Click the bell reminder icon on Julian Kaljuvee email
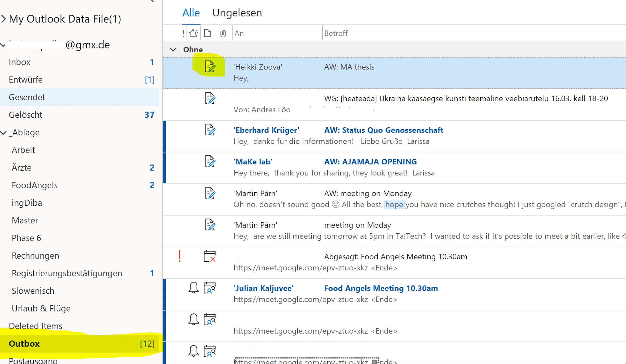626x364 pixels. [x=193, y=288]
